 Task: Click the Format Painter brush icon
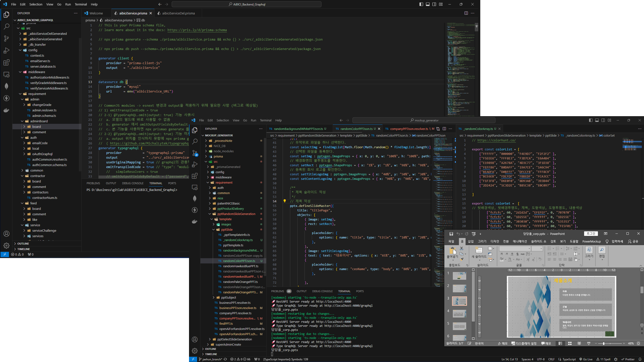click(x=462, y=259)
